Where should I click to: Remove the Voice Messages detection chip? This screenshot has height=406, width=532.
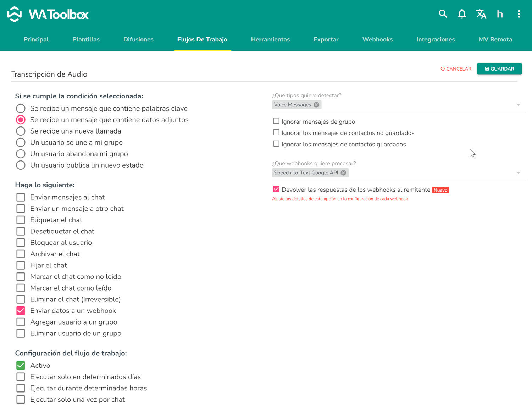point(316,105)
